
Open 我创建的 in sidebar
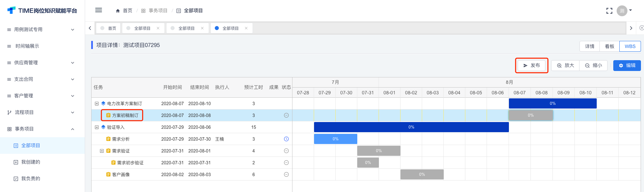(x=30, y=162)
